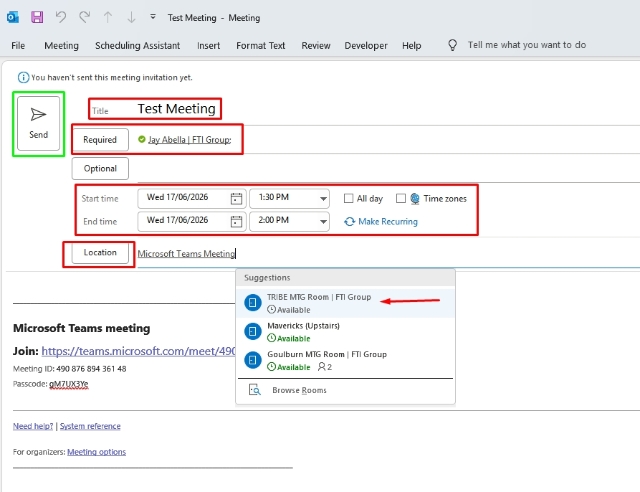The height and width of the screenshot is (492, 640).
Task: Click the Goulburn MTG Room room icon
Action: click(253, 360)
